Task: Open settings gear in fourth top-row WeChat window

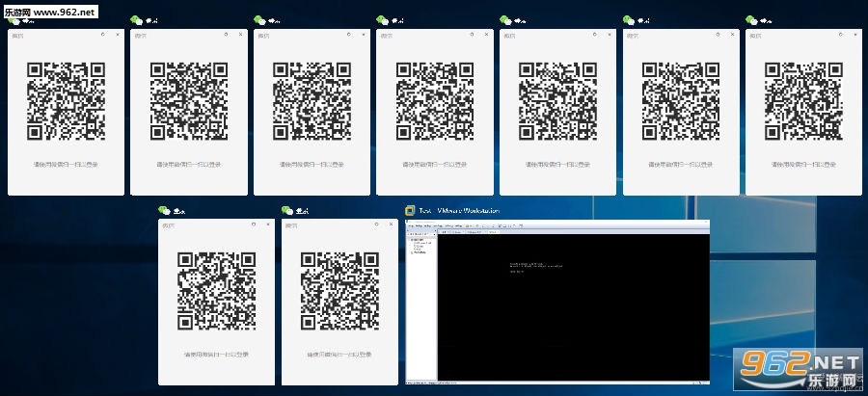Action: [x=472, y=35]
